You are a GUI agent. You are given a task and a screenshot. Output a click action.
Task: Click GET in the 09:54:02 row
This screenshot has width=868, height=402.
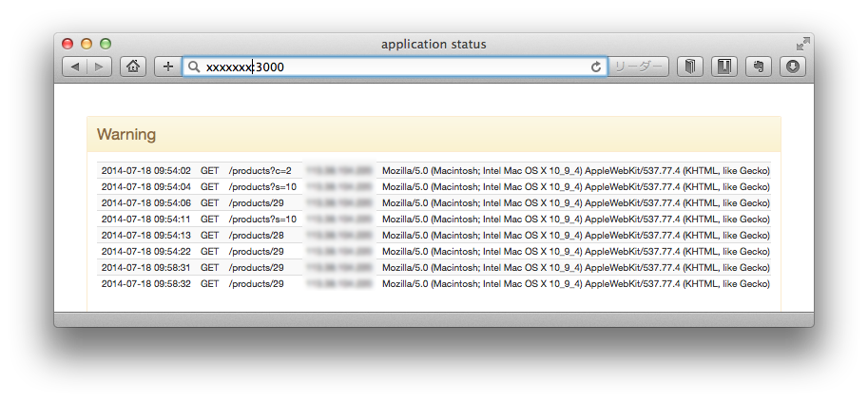(x=210, y=170)
